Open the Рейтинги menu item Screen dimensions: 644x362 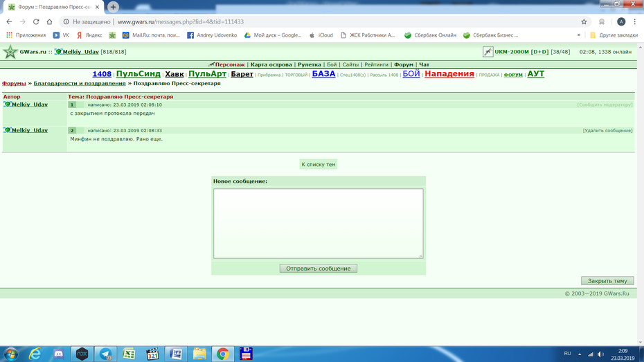tap(376, 64)
